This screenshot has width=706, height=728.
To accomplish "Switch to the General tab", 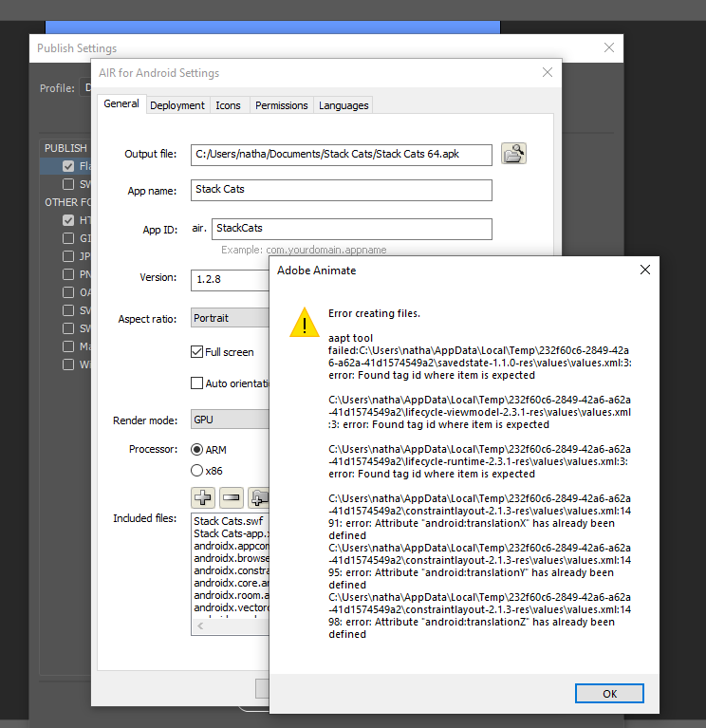I will [121, 103].
